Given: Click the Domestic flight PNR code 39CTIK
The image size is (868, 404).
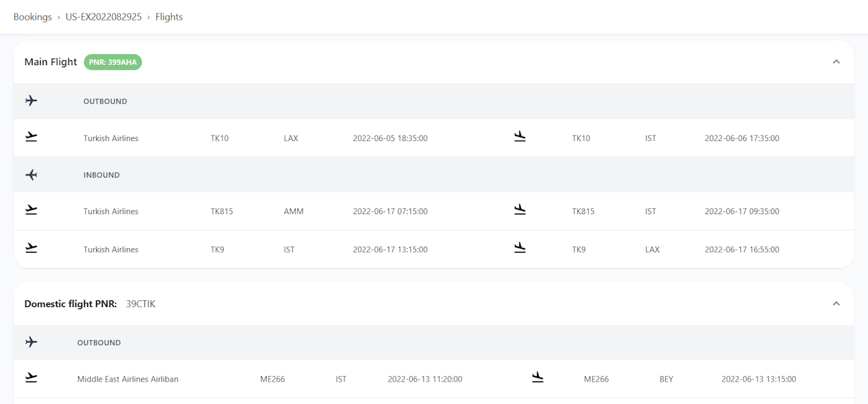Looking at the screenshot, I should pos(140,304).
